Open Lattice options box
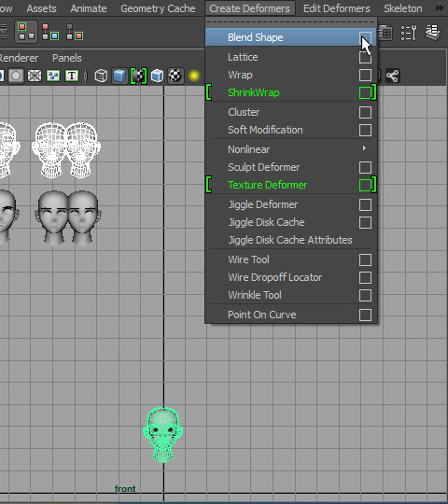The height and width of the screenshot is (504, 448). click(365, 58)
